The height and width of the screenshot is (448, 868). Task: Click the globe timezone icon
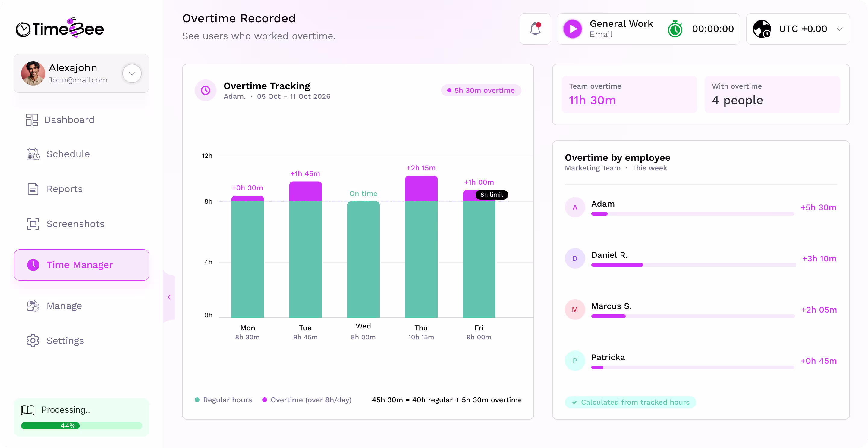pyautogui.click(x=762, y=29)
